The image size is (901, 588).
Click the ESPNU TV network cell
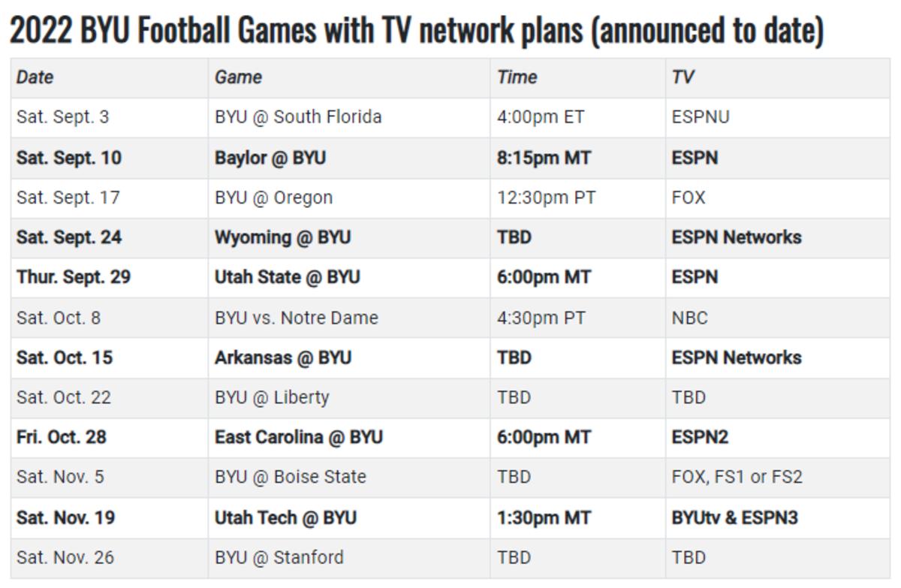pos(701,117)
